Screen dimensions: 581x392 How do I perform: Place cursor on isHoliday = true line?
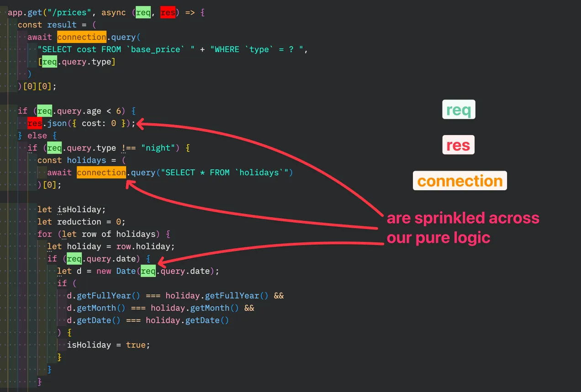pos(108,345)
